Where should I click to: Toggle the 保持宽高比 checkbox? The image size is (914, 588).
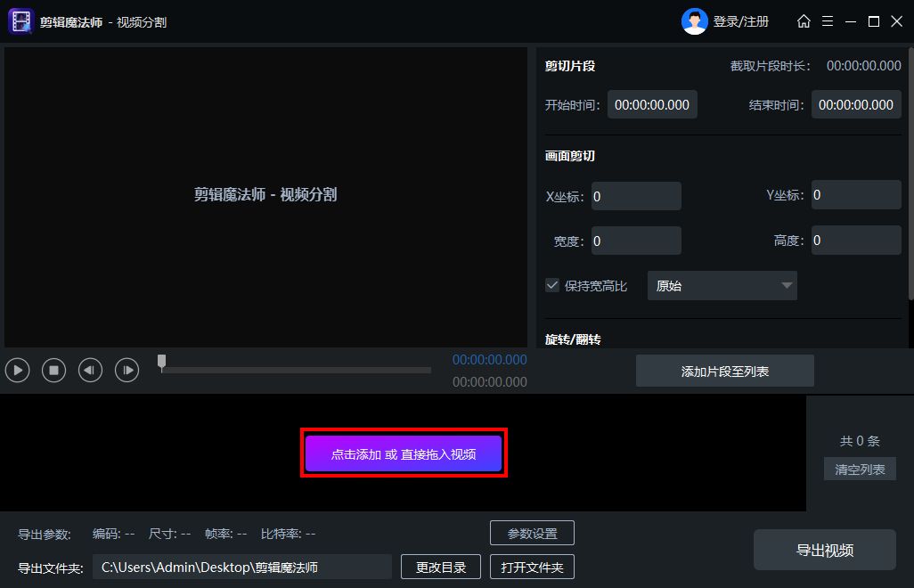(x=552, y=286)
